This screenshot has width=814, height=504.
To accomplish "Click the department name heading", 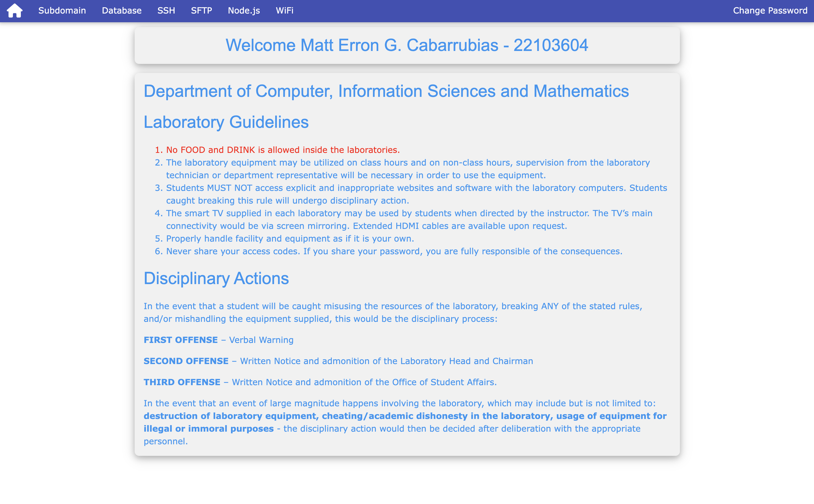I will 386,91.
